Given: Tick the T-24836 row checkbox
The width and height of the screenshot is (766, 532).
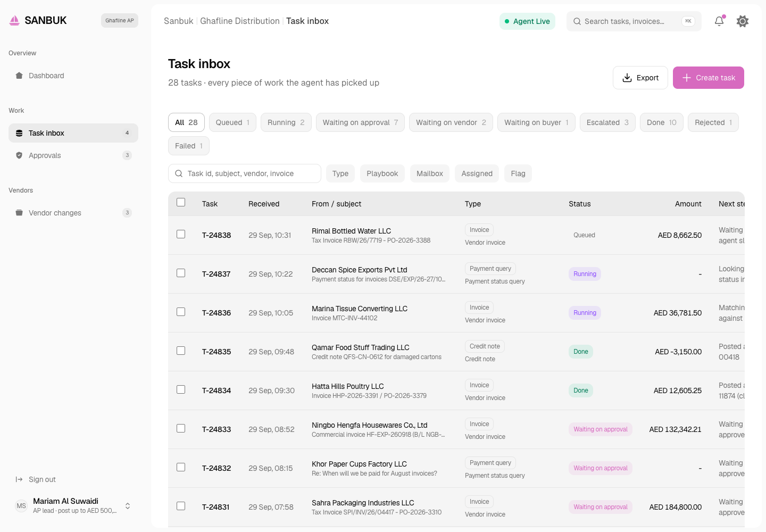Looking at the screenshot, I should click(181, 312).
